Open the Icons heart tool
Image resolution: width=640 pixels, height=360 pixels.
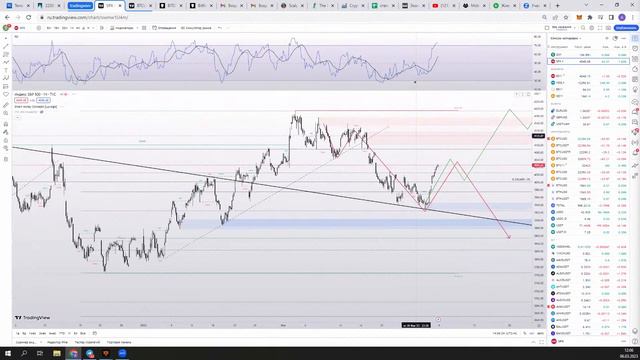(6, 94)
